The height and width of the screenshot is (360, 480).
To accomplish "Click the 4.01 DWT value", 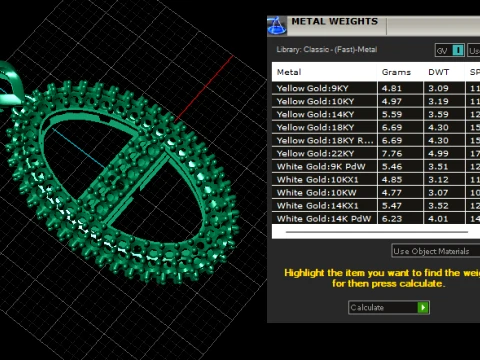I will coord(438,218).
